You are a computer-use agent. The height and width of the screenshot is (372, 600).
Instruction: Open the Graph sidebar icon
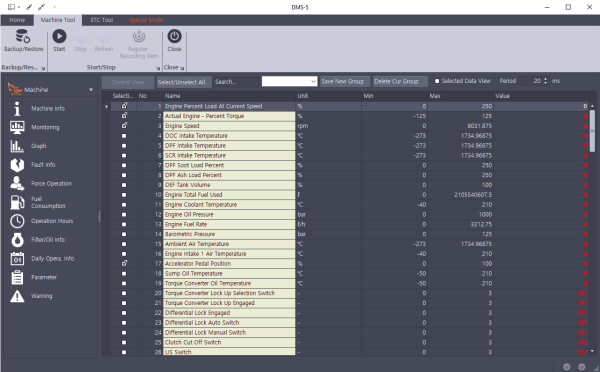[x=17, y=146]
